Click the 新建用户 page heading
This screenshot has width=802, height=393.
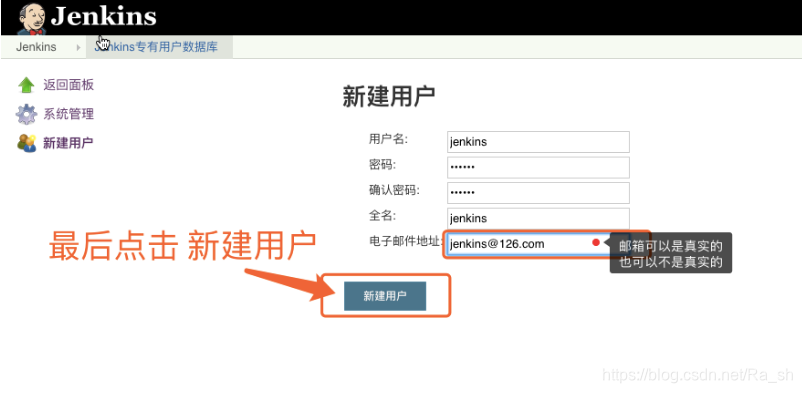coord(389,96)
